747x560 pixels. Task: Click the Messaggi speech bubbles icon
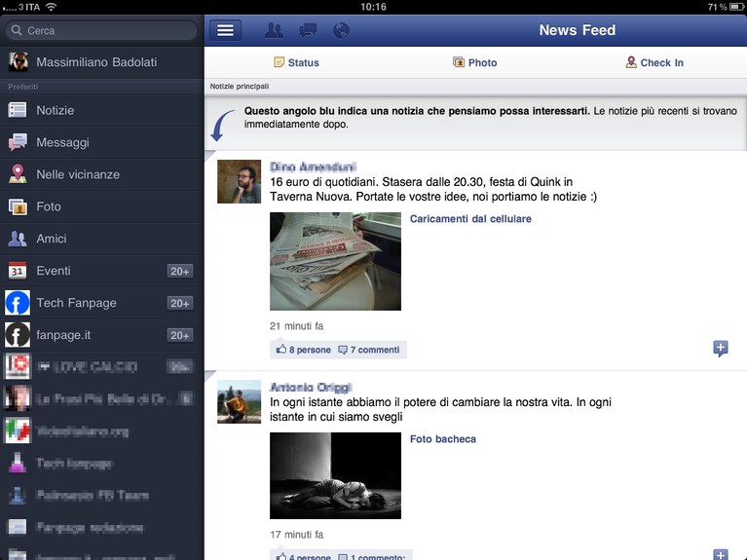[x=18, y=142]
